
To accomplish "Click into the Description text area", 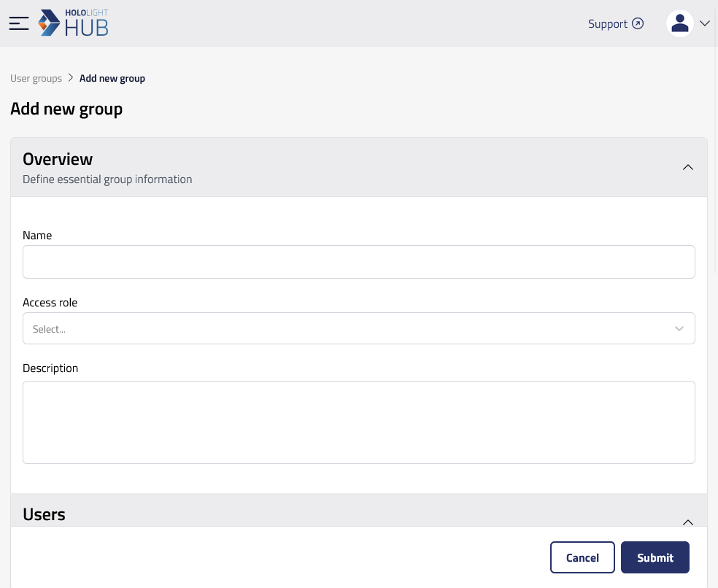I will pos(359,422).
